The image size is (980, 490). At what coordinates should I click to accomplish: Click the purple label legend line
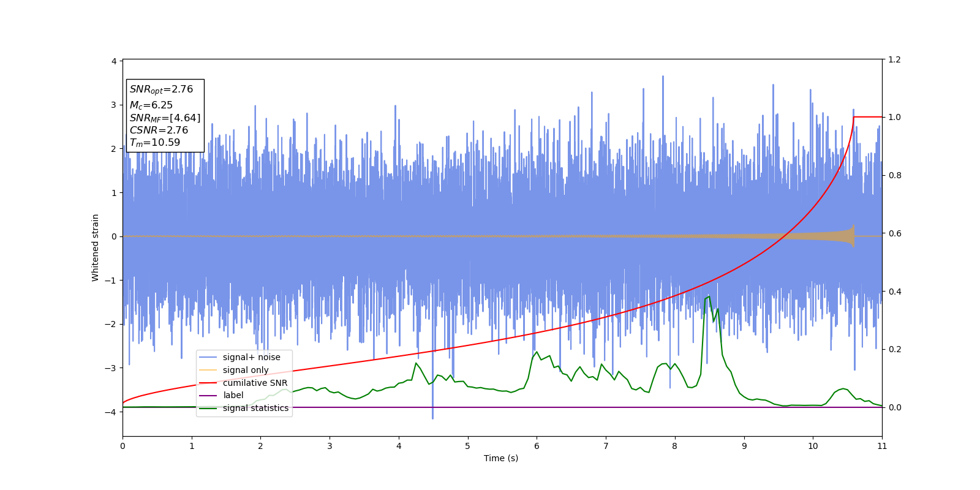(208, 396)
